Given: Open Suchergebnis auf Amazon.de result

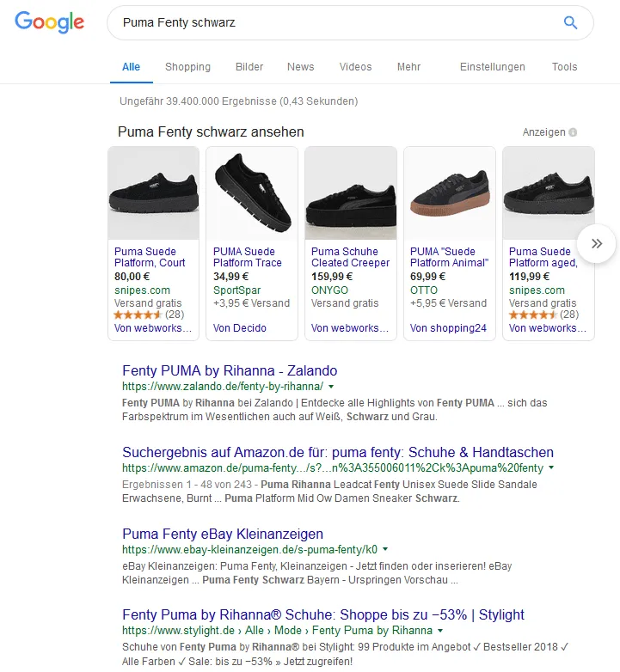Looking at the screenshot, I should tap(338, 452).
